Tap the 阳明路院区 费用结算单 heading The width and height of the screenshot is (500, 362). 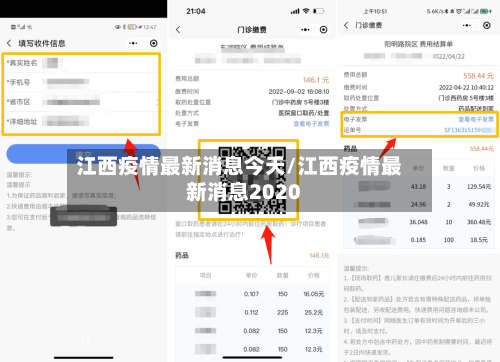pos(418,44)
